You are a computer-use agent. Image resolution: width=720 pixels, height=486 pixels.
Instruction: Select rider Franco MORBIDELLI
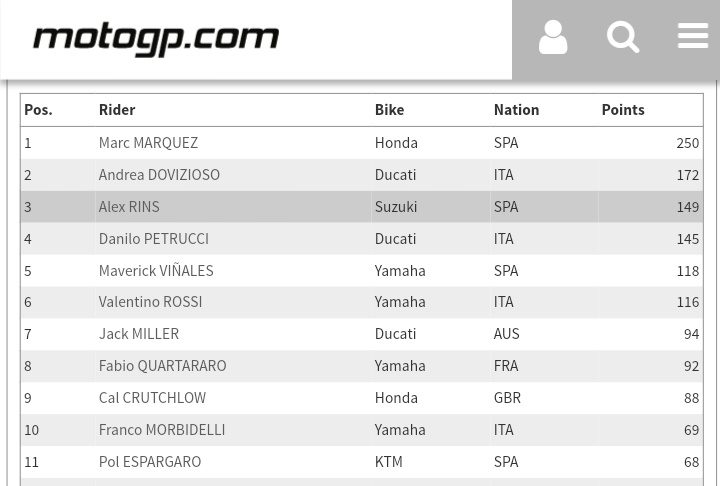click(162, 430)
